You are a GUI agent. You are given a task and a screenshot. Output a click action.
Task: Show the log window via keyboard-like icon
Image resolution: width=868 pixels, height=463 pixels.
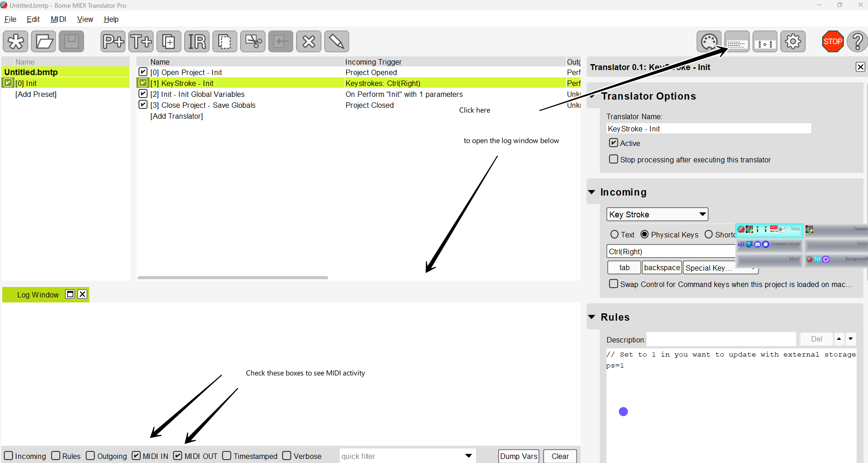737,41
